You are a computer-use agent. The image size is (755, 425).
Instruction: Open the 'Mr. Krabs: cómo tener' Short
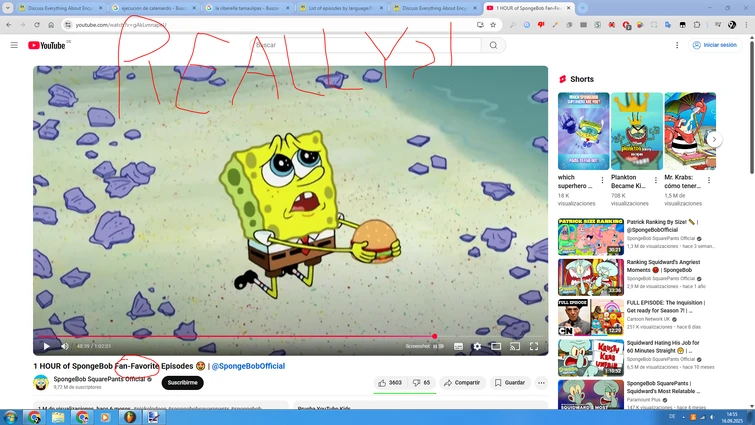[690, 131]
